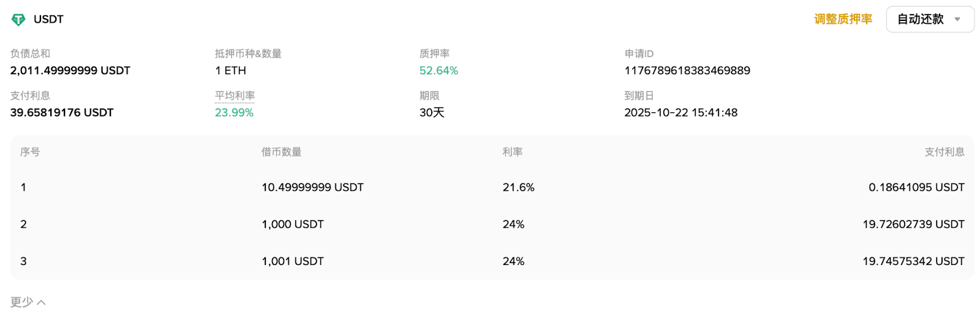Click the 调整质押率 link
This screenshot has height=322, width=980.
coord(843,20)
